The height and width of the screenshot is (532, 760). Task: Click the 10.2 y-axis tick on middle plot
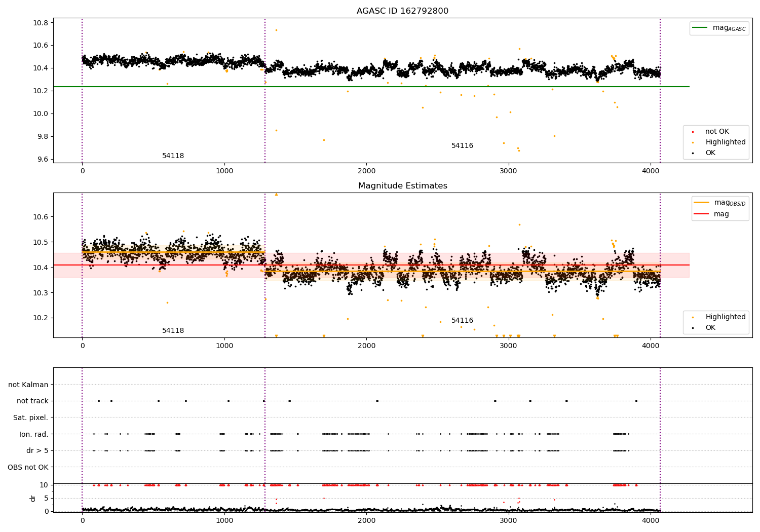41,319
